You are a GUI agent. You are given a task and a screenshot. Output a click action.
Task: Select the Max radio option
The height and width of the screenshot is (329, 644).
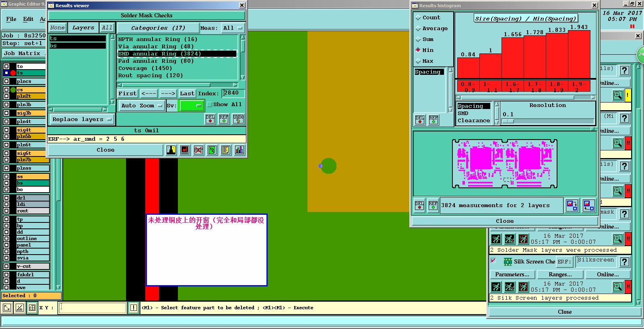418,61
